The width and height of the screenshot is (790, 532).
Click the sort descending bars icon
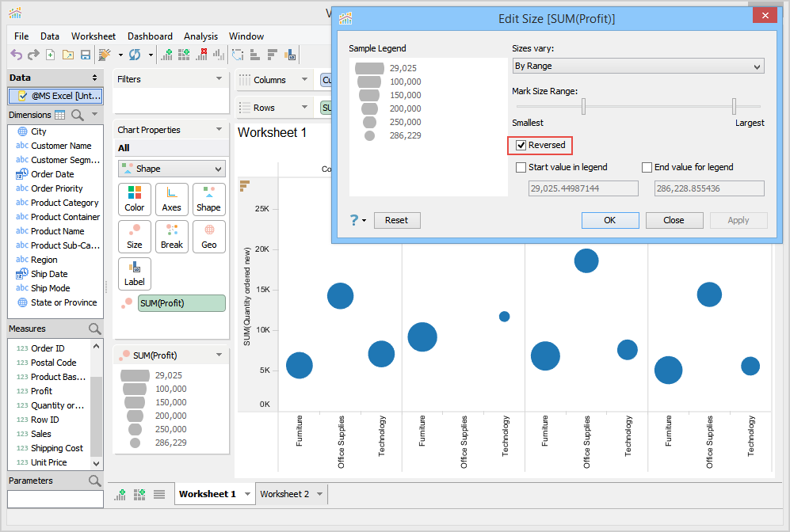coord(273,55)
